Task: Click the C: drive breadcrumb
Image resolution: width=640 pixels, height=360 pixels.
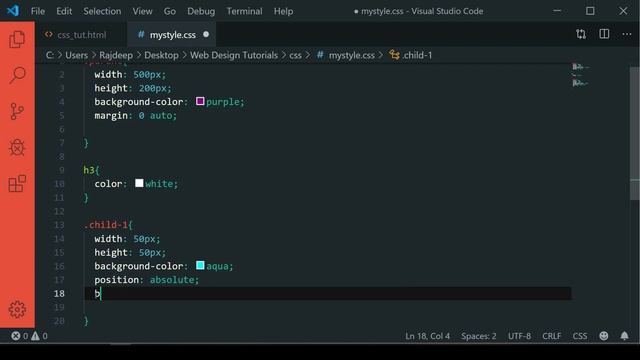Action: click(x=50, y=55)
